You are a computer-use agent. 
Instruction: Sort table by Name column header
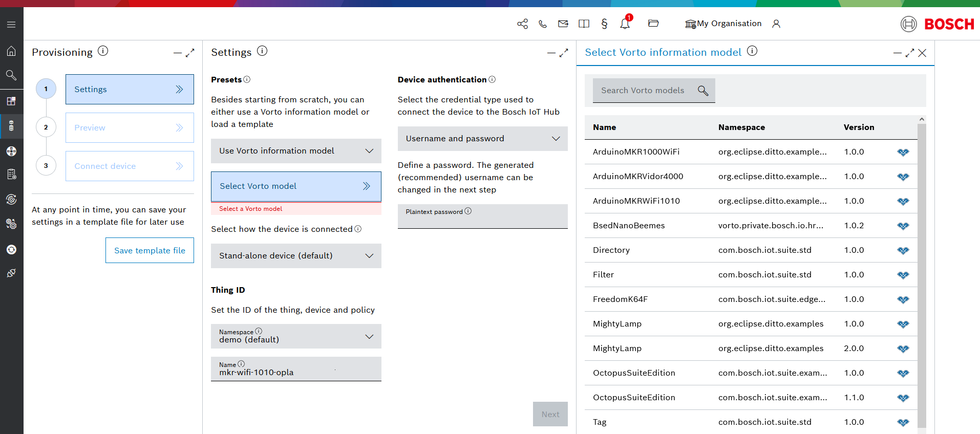[x=604, y=127]
